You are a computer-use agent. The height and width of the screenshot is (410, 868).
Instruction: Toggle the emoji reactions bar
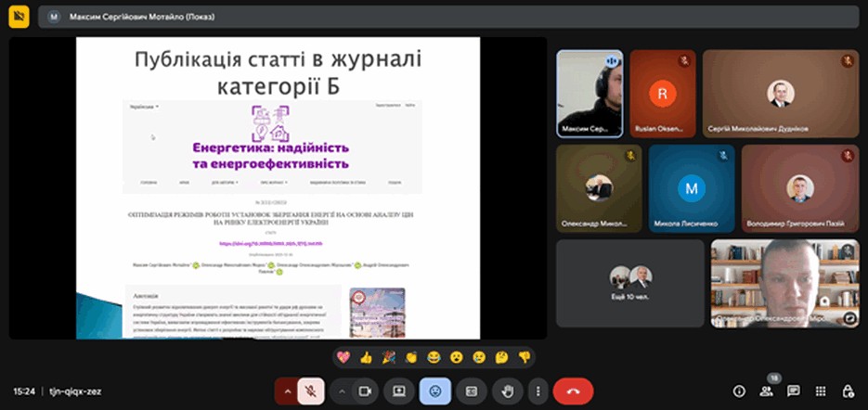[434, 391]
